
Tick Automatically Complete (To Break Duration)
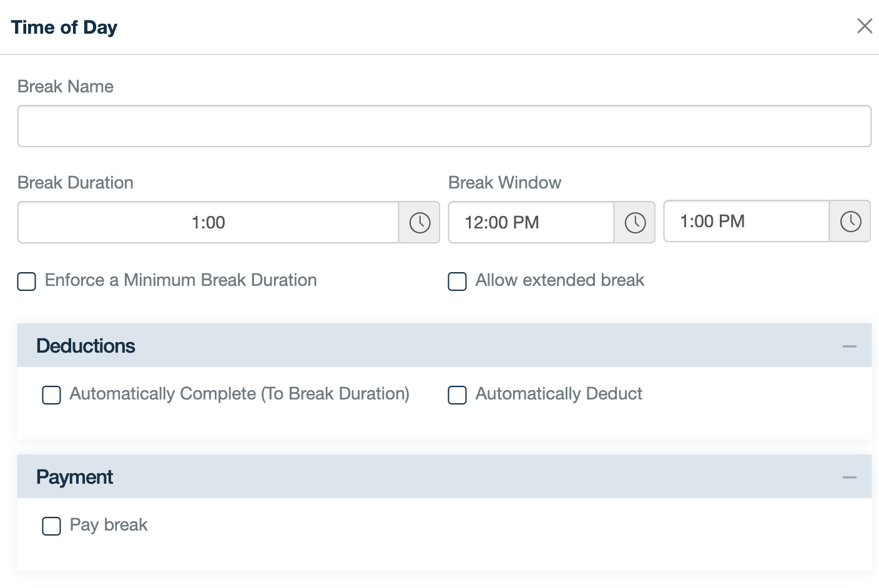tap(52, 395)
